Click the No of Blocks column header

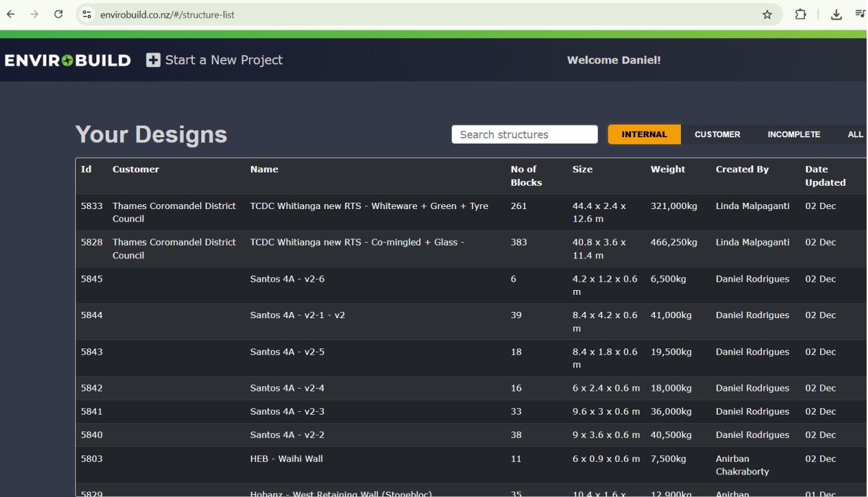pyautogui.click(x=526, y=176)
